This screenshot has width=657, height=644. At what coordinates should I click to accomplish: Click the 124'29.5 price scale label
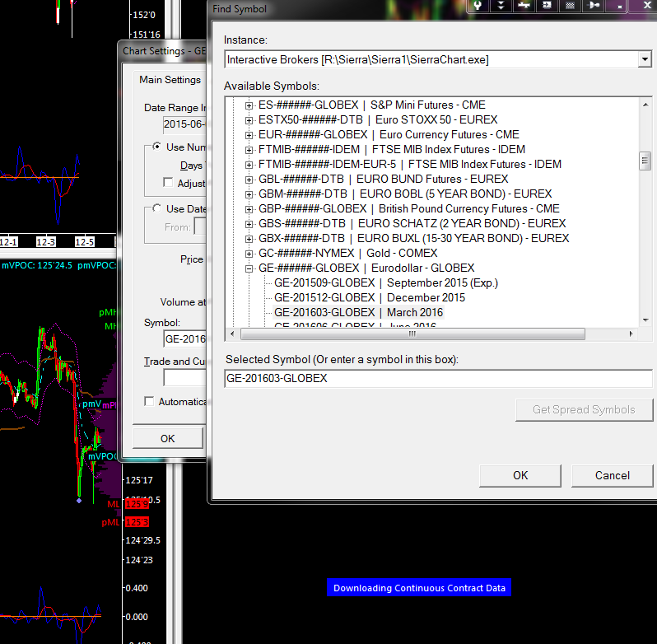click(143, 540)
